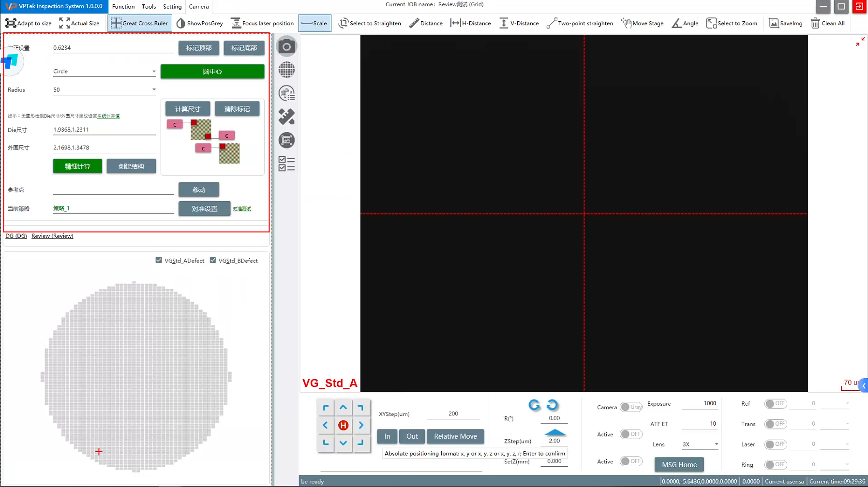
Task: Click Focus laser position tool
Action: pyautogui.click(x=262, y=23)
